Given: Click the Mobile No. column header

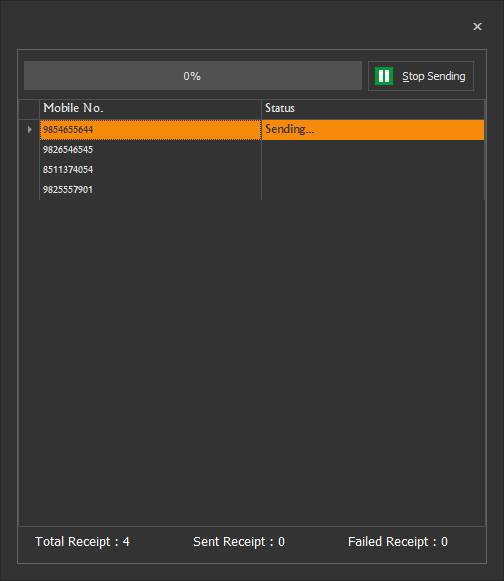Looking at the screenshot, I should click(150, 109).
